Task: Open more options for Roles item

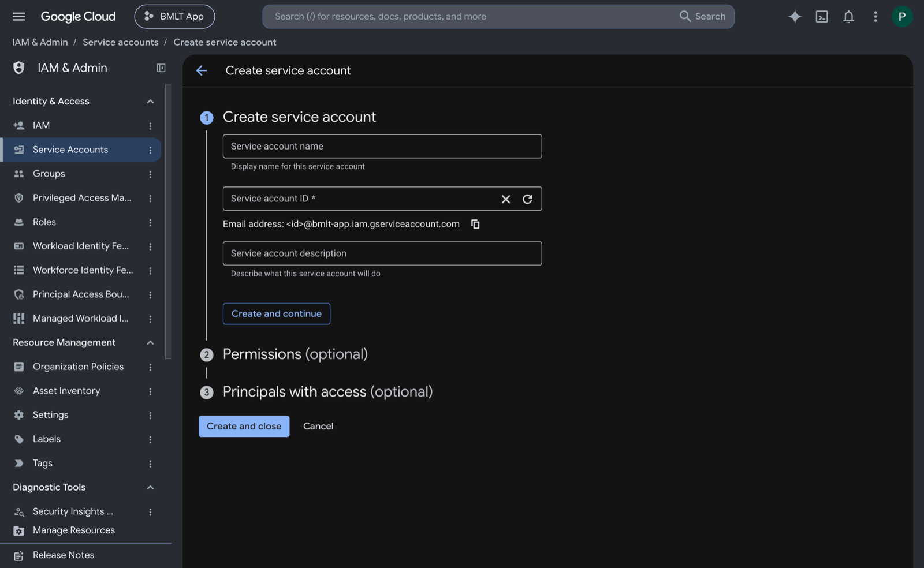Action: tap(150, 222)
